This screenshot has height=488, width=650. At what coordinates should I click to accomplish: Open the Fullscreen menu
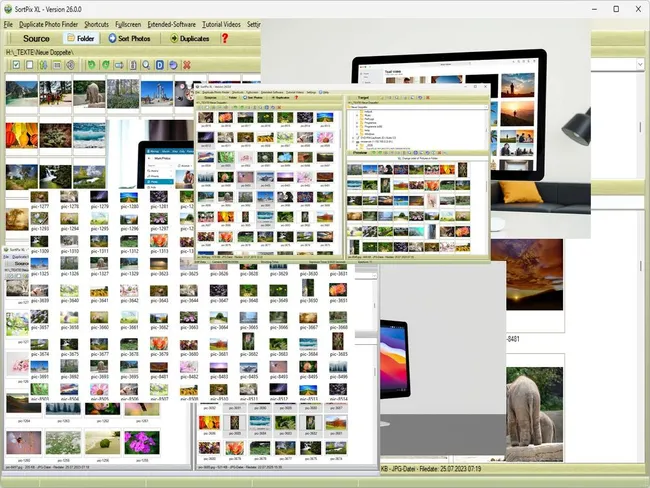[x=128, y=24]
